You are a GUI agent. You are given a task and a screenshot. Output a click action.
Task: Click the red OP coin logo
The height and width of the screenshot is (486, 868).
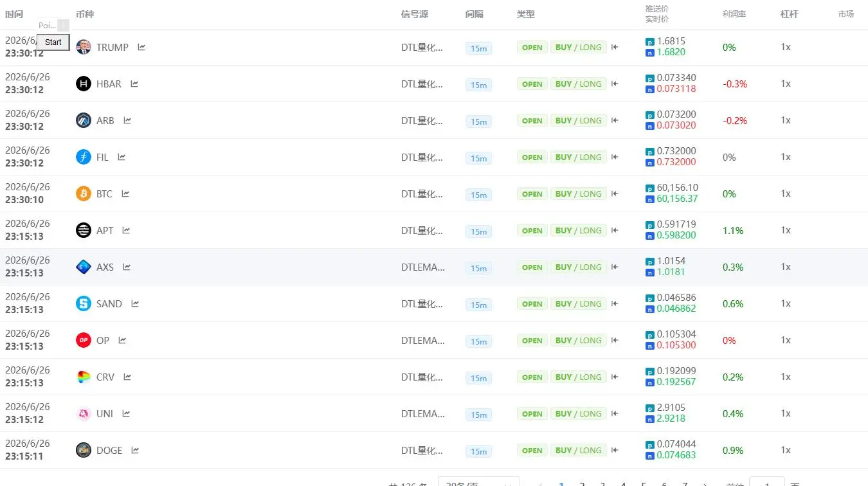84,340
